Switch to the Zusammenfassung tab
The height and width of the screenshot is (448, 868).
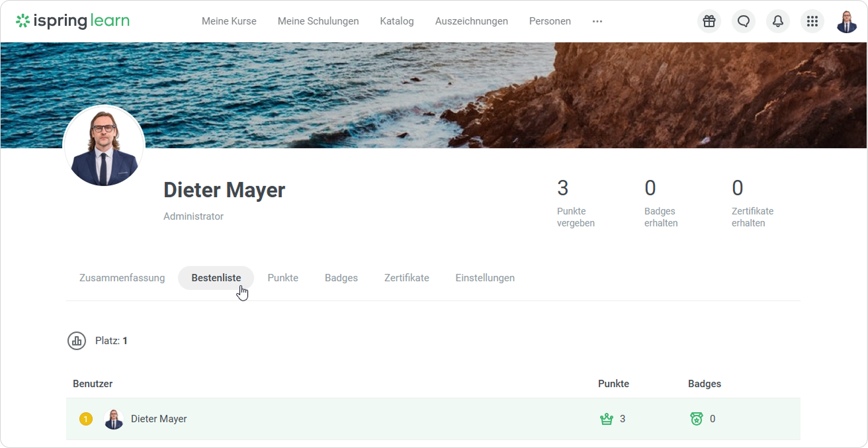(122, 278)
